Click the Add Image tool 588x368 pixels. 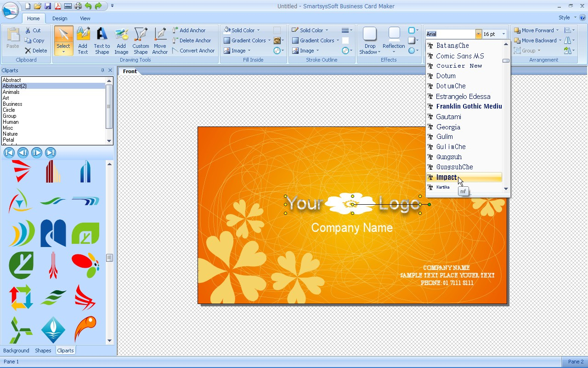121,40
